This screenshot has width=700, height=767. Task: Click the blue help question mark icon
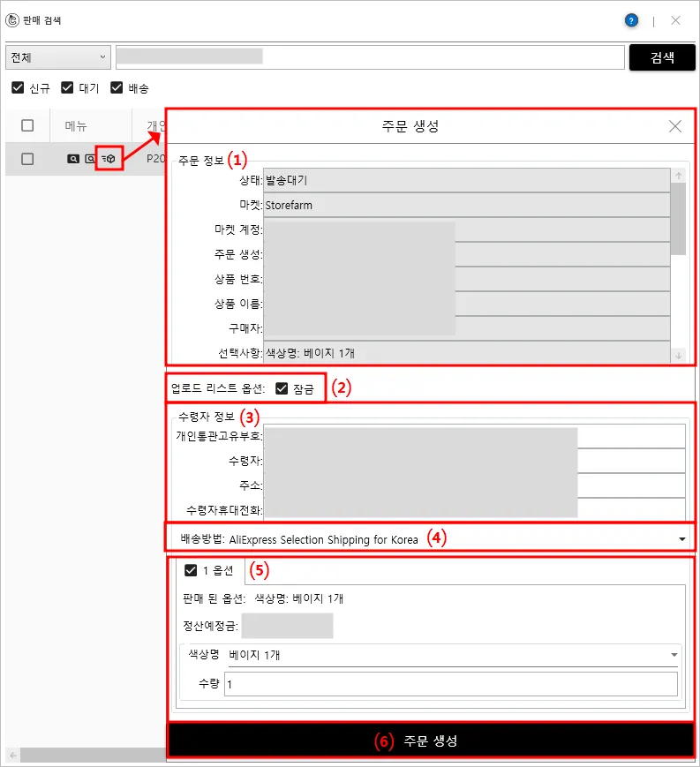pyautogui.click(x=631, y=20)
